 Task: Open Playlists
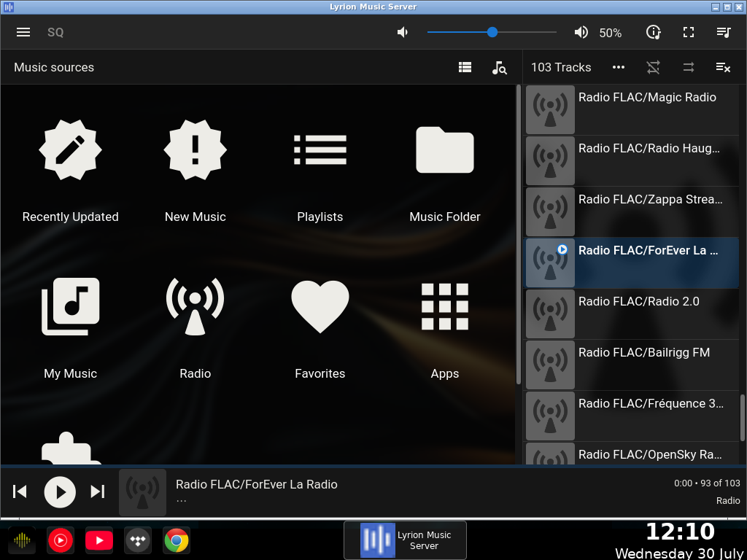[x=320, y=171]
